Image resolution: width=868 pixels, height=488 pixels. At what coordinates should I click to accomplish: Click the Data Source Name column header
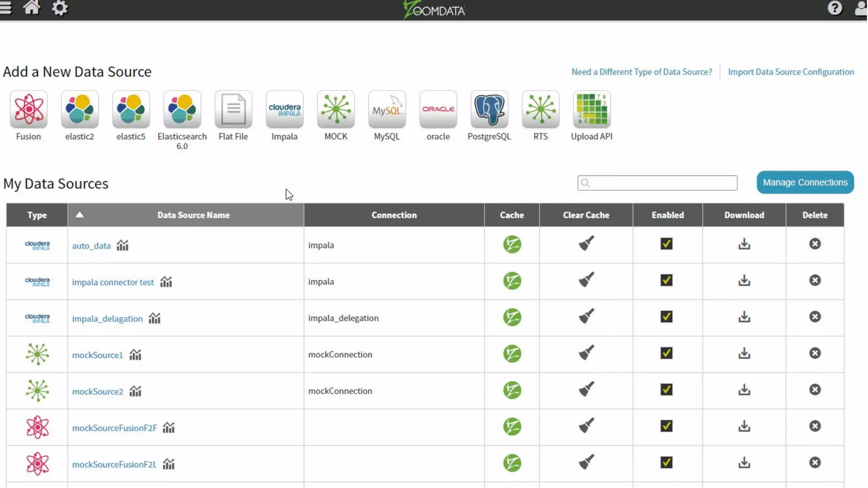[193, 215]
